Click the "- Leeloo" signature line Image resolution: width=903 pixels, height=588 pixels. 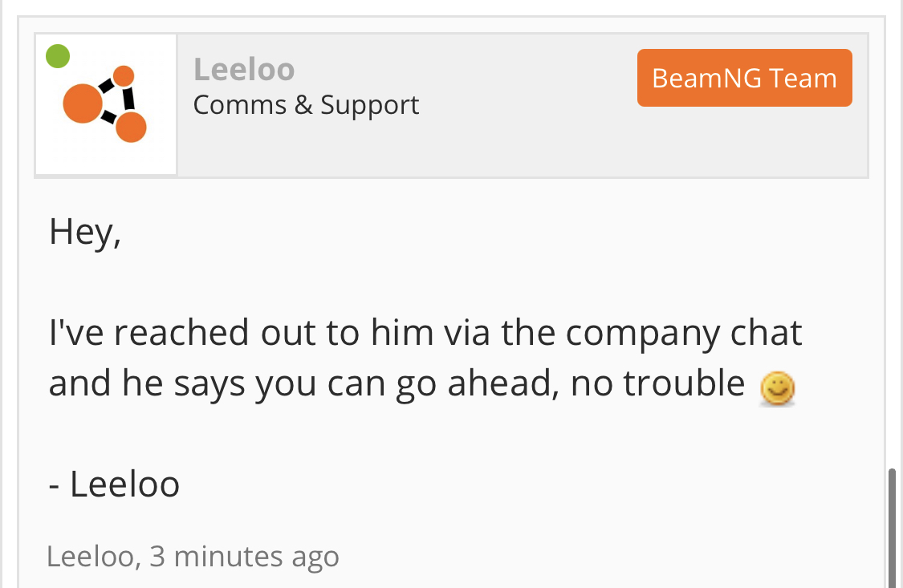[x=114, y=484]
